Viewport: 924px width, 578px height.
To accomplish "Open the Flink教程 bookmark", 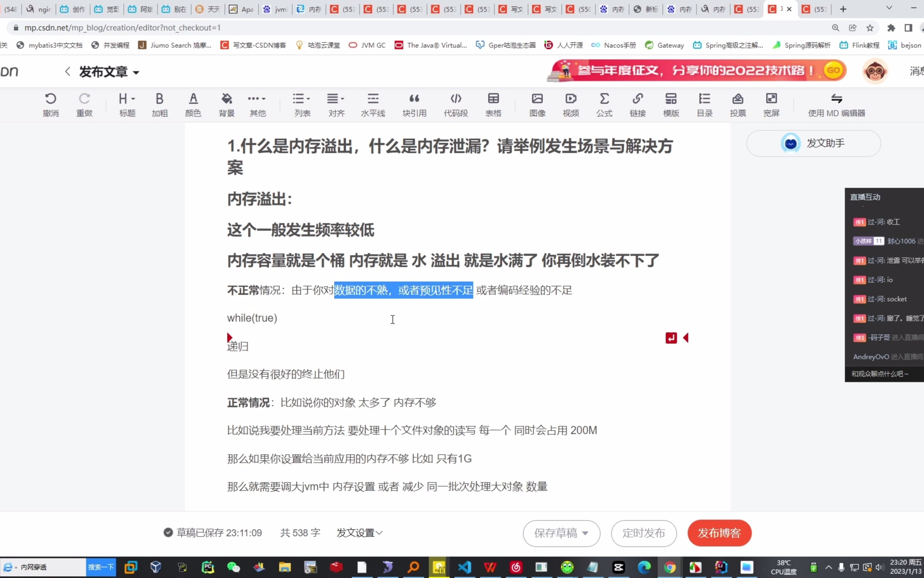I will point(860,45).
